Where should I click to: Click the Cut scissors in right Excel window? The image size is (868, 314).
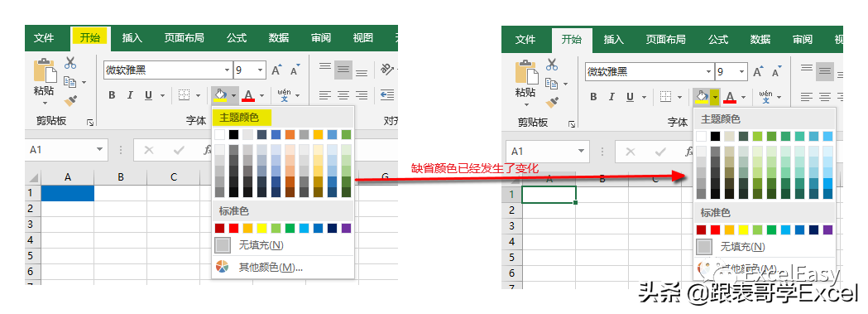point(552,65)
